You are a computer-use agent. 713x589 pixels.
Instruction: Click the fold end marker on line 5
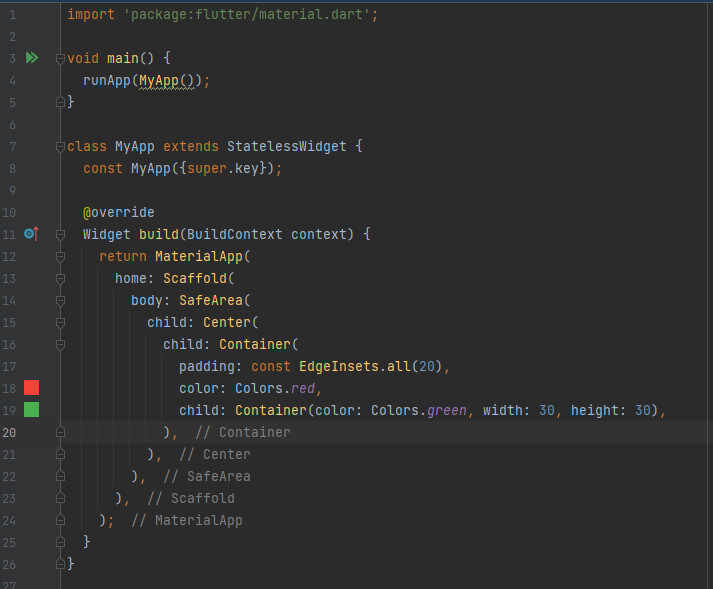60,102
